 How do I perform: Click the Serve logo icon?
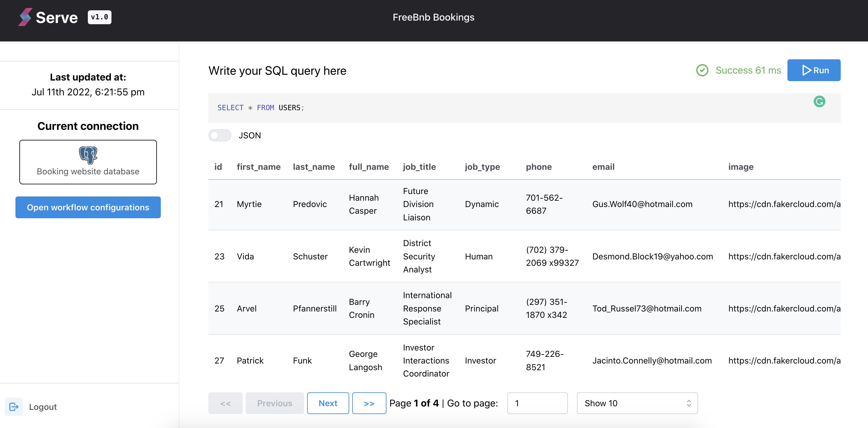25,17
